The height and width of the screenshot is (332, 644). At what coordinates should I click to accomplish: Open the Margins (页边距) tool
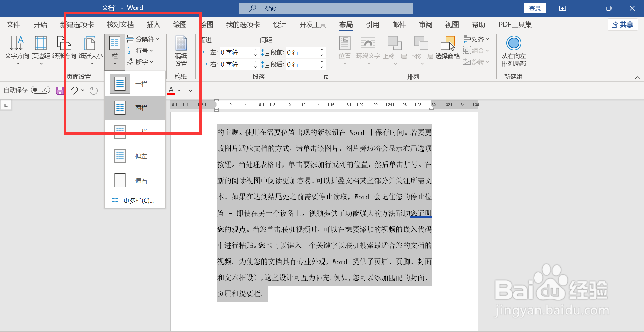[x=41, y=50]
